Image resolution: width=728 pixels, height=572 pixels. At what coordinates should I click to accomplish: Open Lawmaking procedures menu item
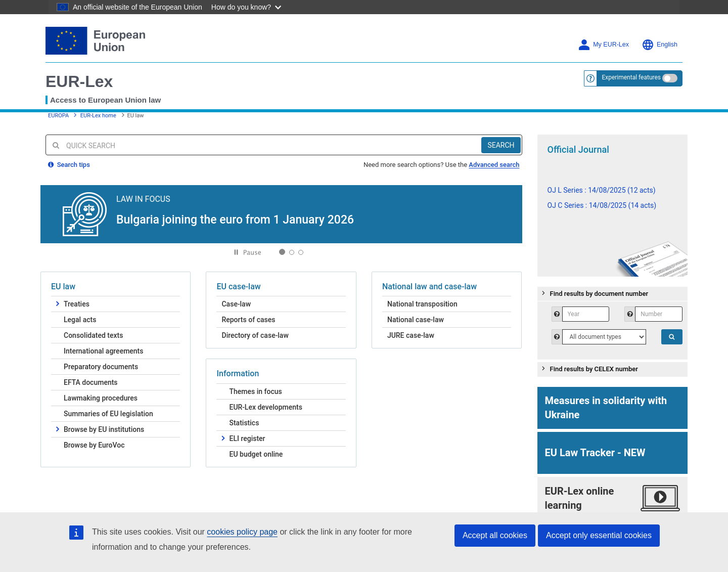click(101, 398)
